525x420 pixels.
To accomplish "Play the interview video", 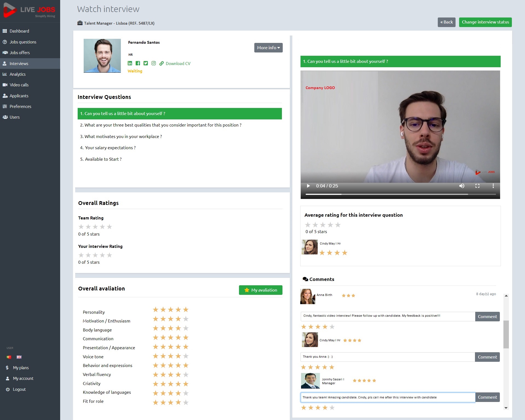I will click(308, 186).
